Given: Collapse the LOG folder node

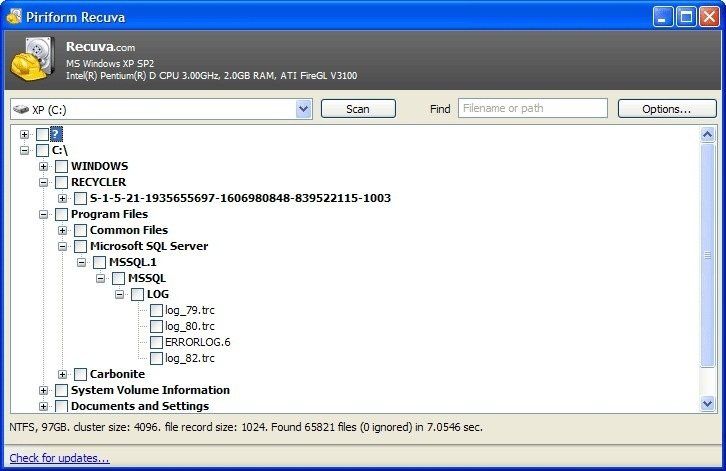Looking at the screenshot, I should coord(119,295).
